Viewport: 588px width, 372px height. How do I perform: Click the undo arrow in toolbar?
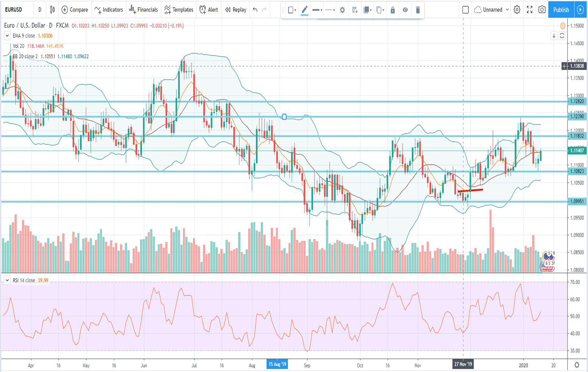pyautogui.click(x=255, y=10)
